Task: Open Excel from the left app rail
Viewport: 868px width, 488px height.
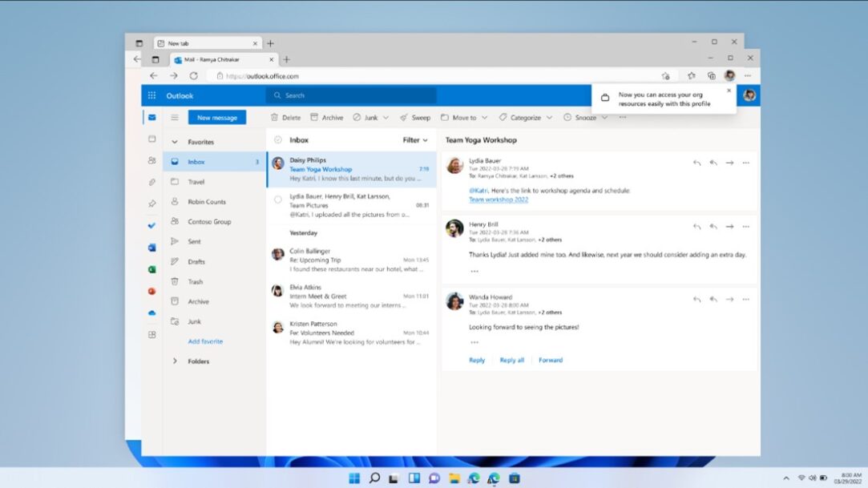Action: pos(151,269)
